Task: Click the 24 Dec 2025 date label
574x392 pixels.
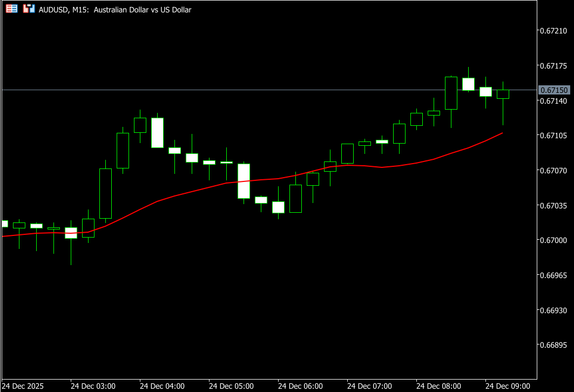Action: tap(23, 386)
